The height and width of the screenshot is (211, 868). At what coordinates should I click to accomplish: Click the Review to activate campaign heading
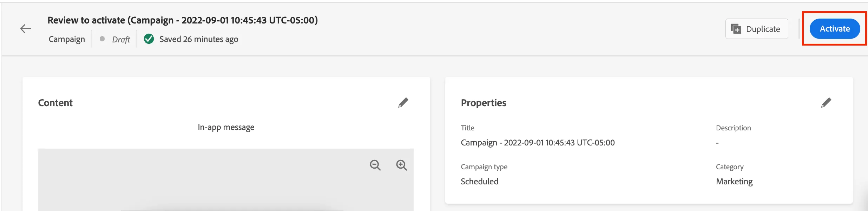pos(183,20)
